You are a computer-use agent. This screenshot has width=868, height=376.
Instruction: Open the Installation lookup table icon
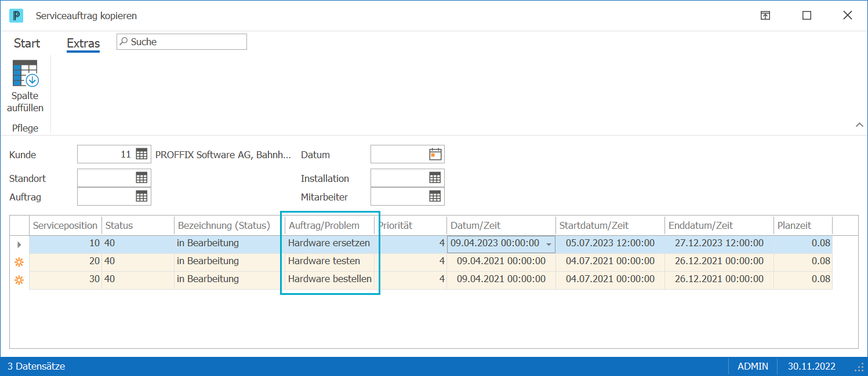(435, 178)
